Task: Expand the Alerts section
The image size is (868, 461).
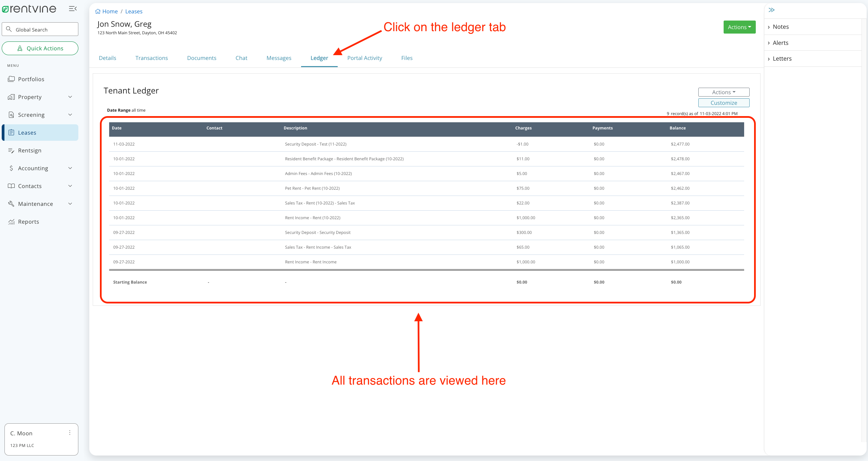Action: (x=781, y=42)
